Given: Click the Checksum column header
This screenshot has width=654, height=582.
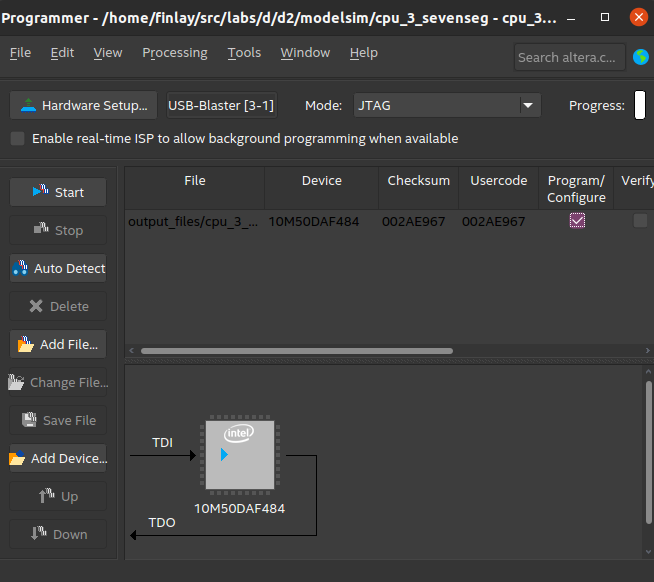Looking at the screenshot, I should point(419,188).
